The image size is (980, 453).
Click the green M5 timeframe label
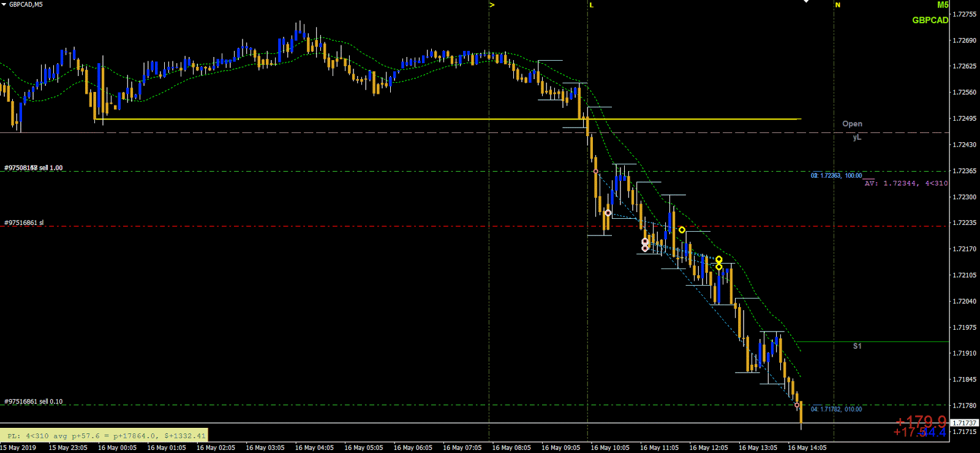tap(943, 5)
